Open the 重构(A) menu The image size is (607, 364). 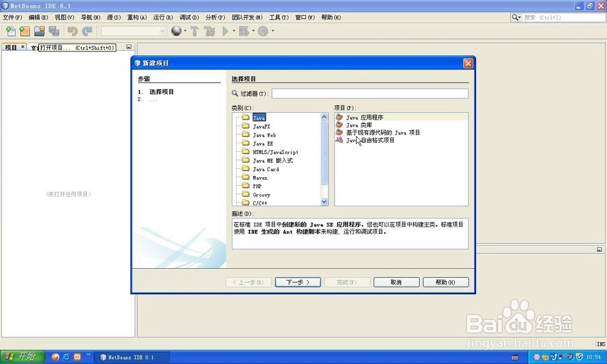click(137, 18)
